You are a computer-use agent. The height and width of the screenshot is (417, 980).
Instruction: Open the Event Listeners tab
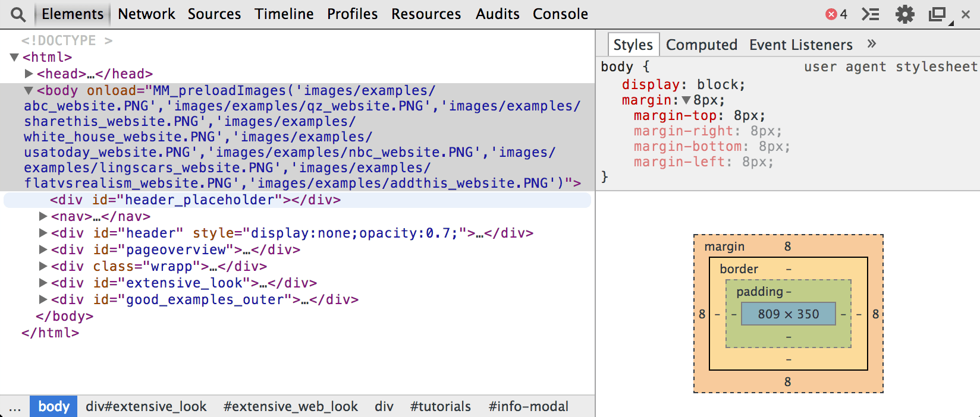click(x=800, y=45)
